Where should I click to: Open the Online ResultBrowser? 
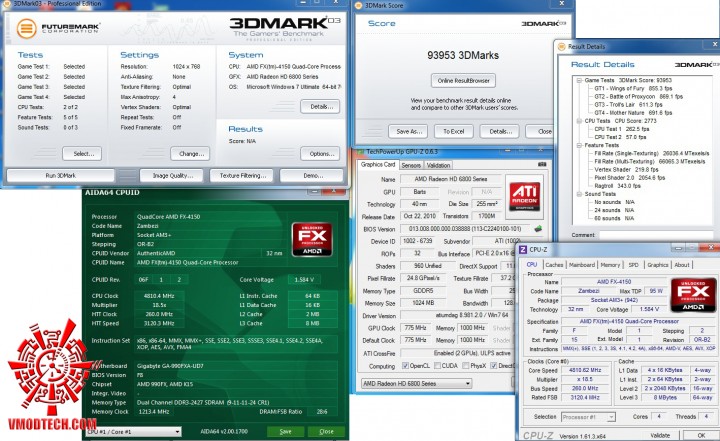click(x=463, y=80)
